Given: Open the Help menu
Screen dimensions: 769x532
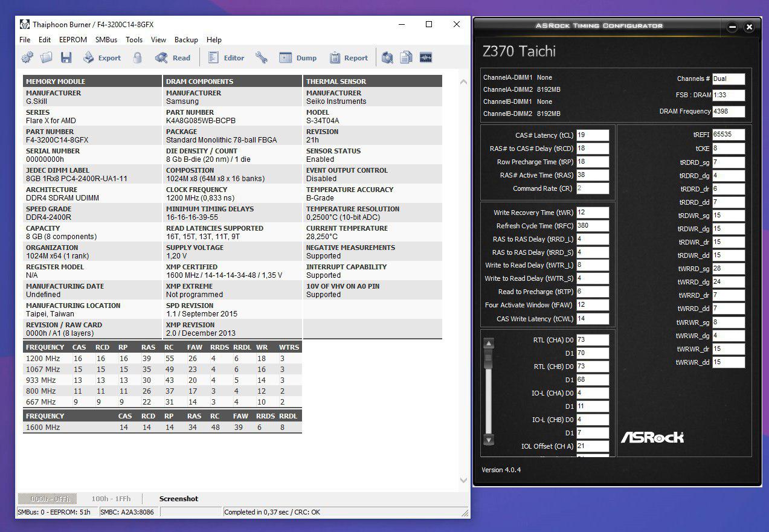Looking at the screenshot, I should point(214,40).
